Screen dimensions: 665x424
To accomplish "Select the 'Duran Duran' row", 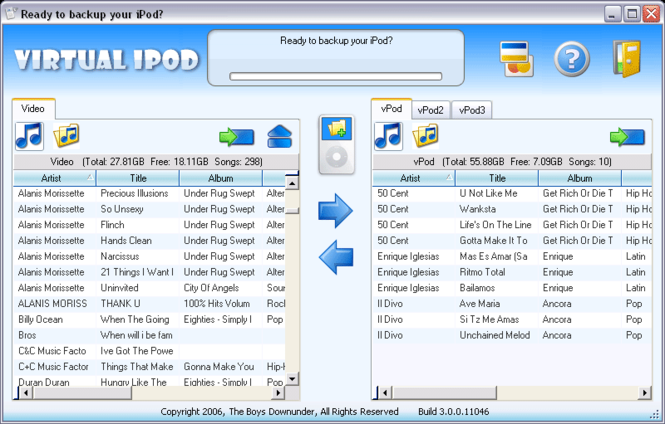I will (149, 381).
